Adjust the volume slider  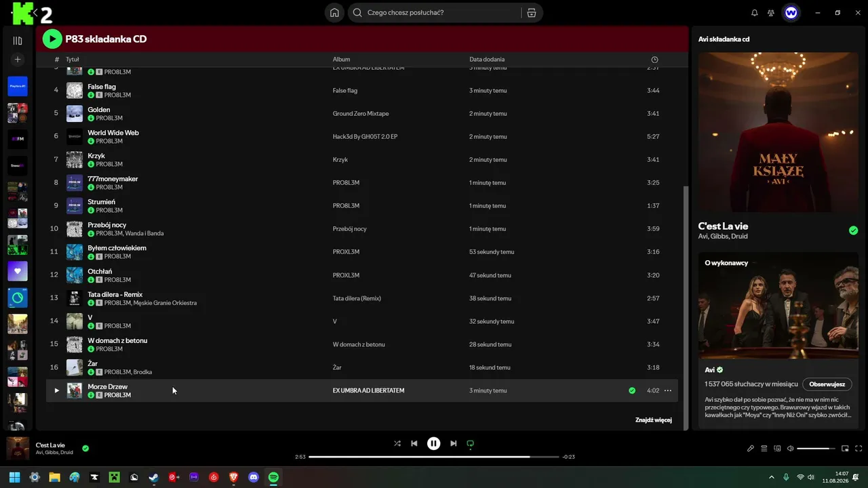pos(816,449)
